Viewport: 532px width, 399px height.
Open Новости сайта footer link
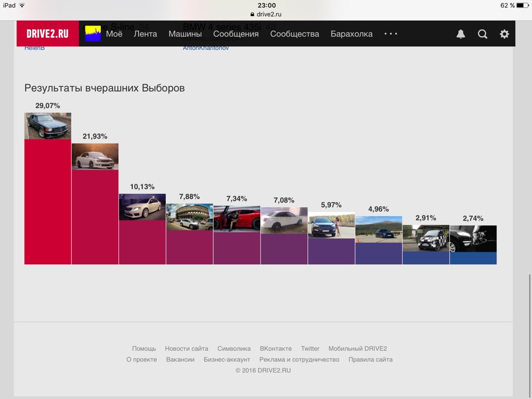187,349
